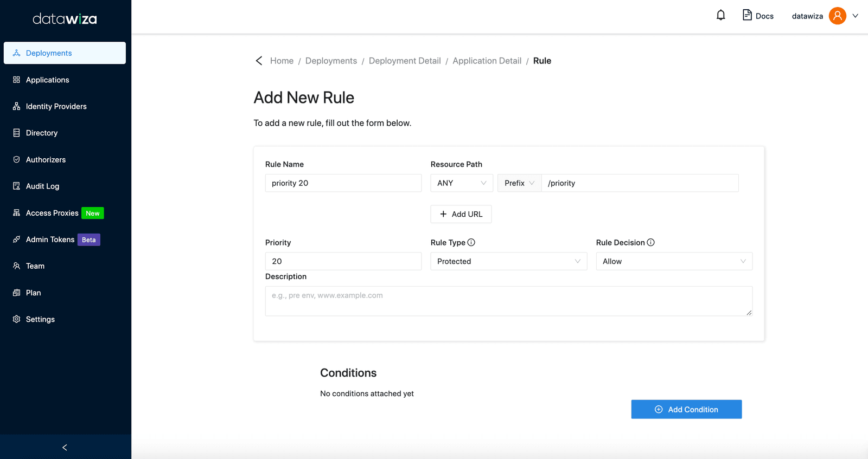Click the Settings gear icon

pos(16,319)
